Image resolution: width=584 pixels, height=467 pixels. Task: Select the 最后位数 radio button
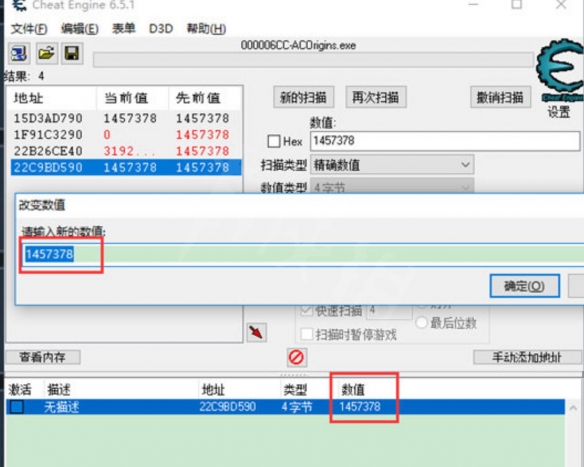click(421, 323)
